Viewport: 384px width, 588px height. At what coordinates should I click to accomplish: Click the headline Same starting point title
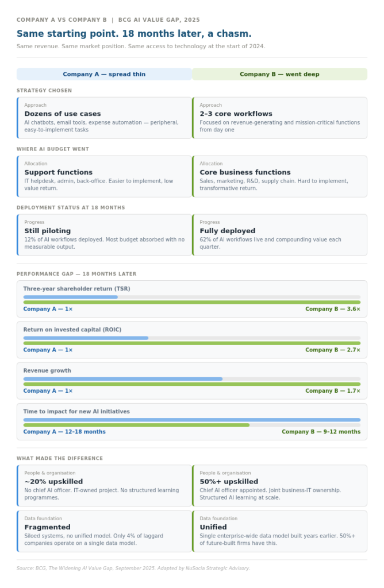tap(134, 34)
